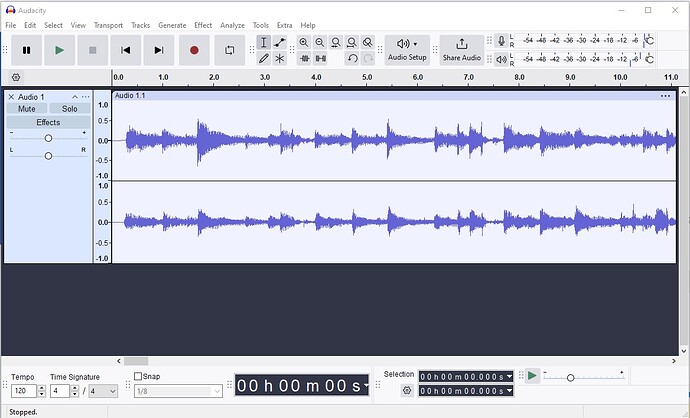Click the Share Audio button
The width and height of the screenshot is (690, 418).
coord(462,50)
